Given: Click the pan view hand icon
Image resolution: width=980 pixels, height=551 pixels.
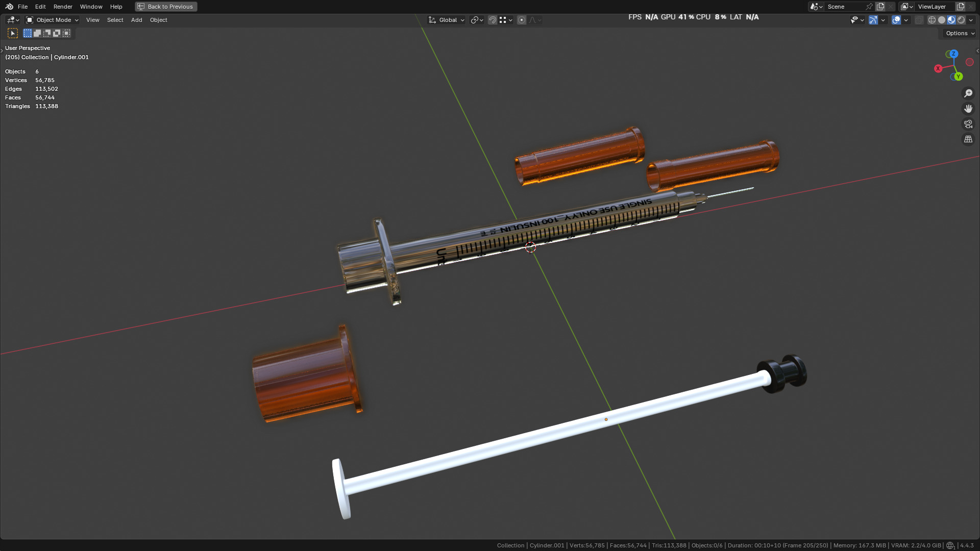Looking at the screenshot, I should [968, 109].
